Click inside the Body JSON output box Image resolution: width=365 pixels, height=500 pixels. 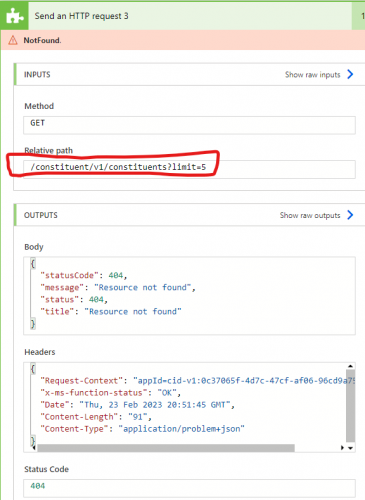[189, 295]
